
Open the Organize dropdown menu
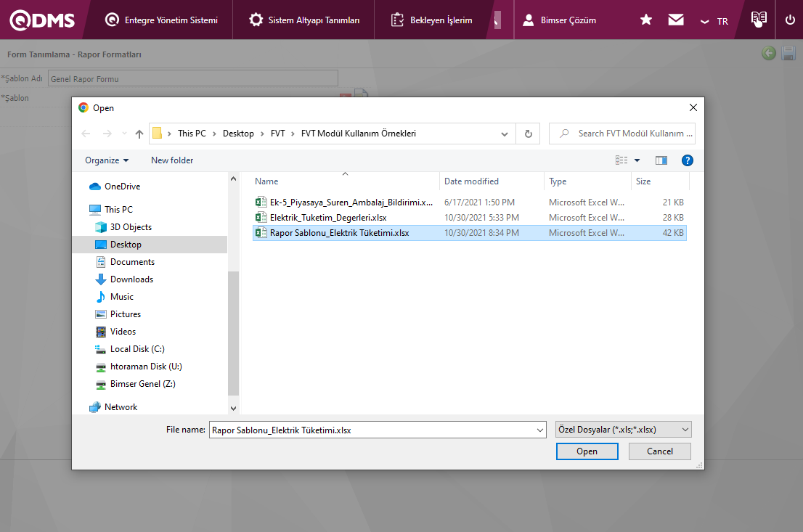click(107, 160)
